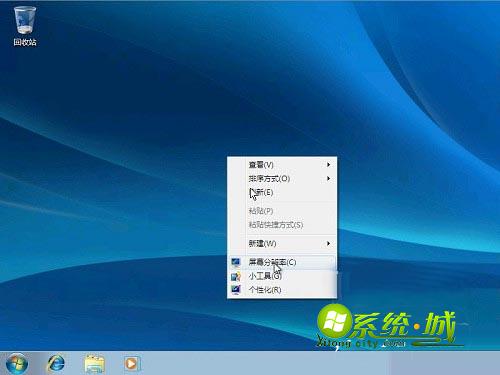Choose 粘贴(P) in context menu
This screenshot has height=375, width=500.
pyautogui.click(x=282, y=211)
